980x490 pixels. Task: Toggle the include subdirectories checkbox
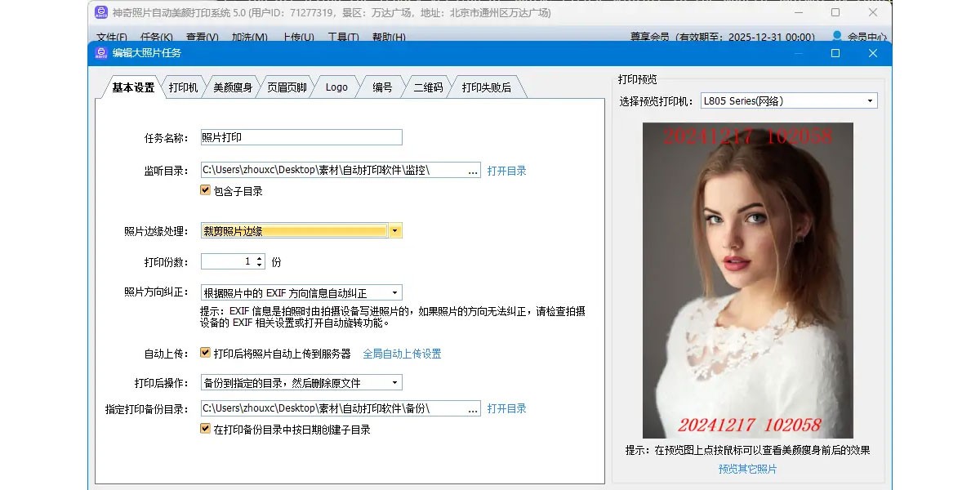click(205, 190)
